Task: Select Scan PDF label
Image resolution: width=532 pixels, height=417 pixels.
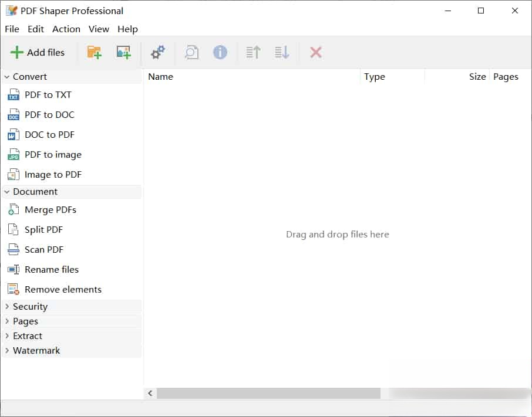Action: pos(44,250)
